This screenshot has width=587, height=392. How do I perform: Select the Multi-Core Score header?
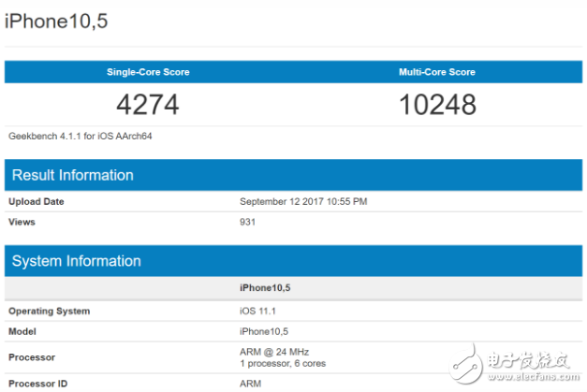pos(436,72)
